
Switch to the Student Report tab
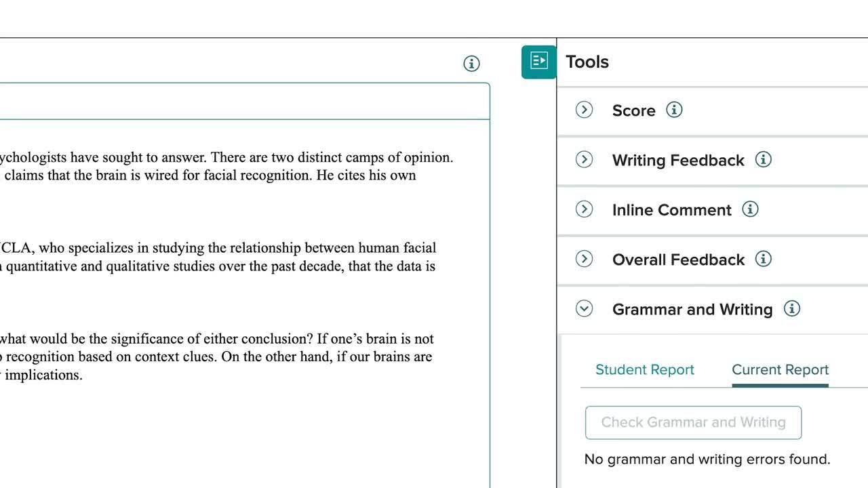coord(645,369)
